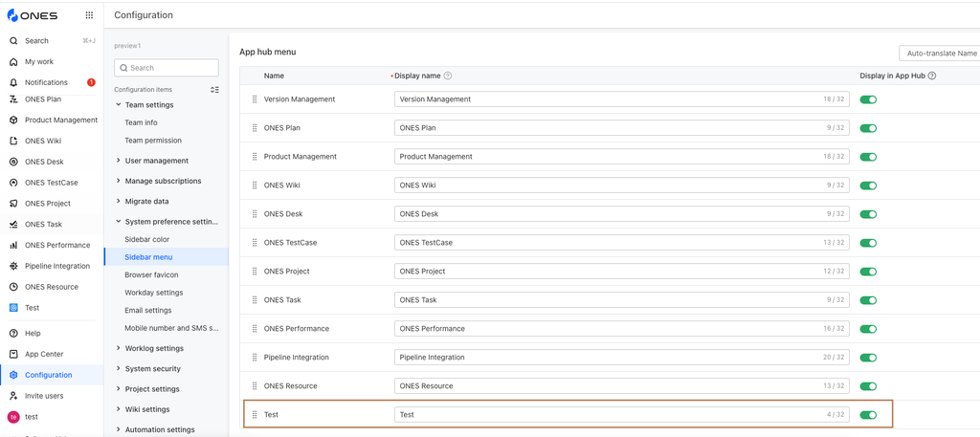980x437 pixels.
Task: Grab drag handle of Test row
Action: click(x=255, y=414)
